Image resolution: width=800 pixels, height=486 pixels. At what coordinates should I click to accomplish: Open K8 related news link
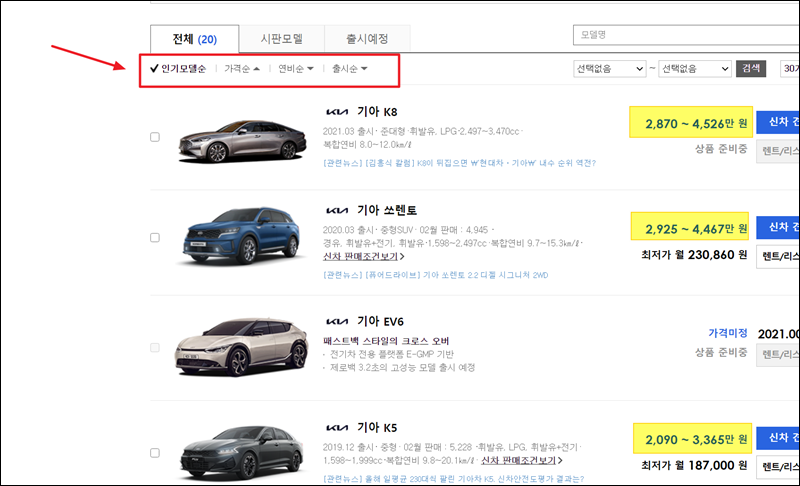[x=459, y=163]
